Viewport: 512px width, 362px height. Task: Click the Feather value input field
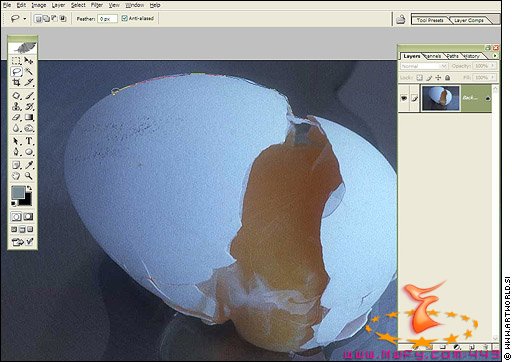pyautogui.click(x=107, y=19)
